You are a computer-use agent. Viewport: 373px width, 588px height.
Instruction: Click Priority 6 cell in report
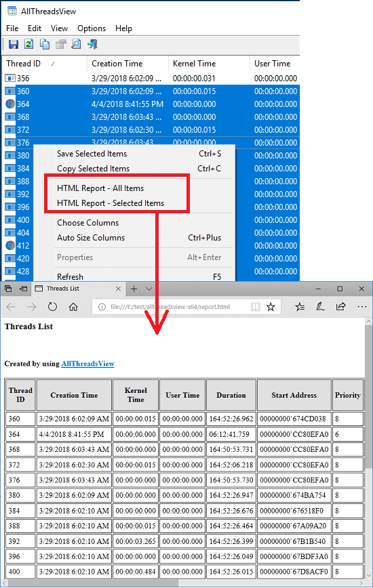[348, 434]
